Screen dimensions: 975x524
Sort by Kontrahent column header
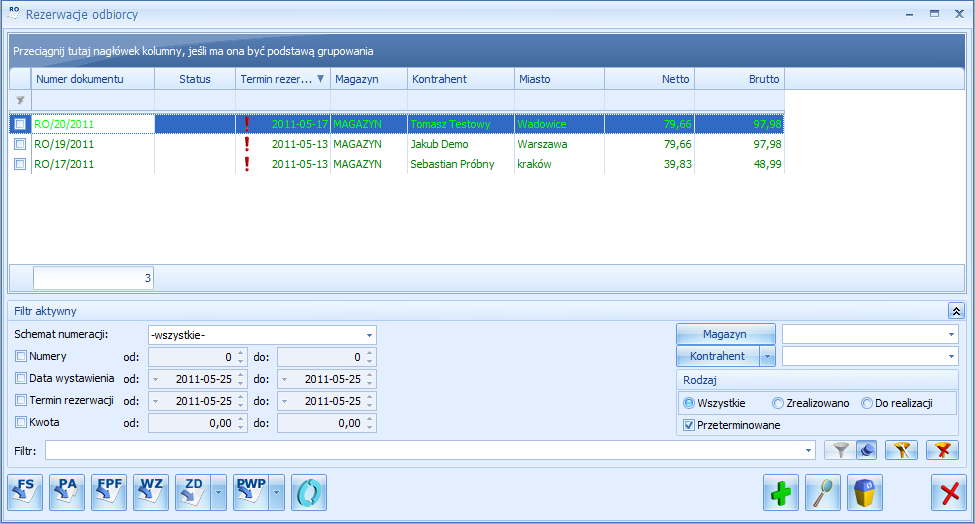click(461, 79)
